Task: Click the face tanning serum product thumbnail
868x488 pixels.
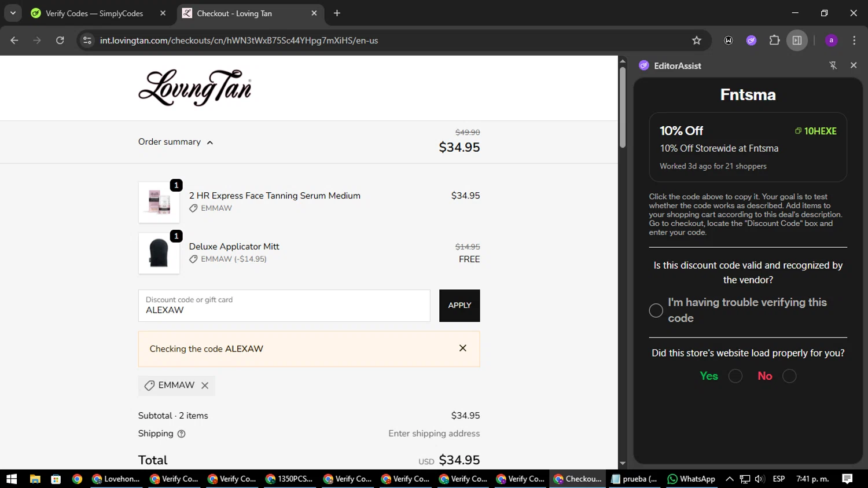Action: click(159, 202)
